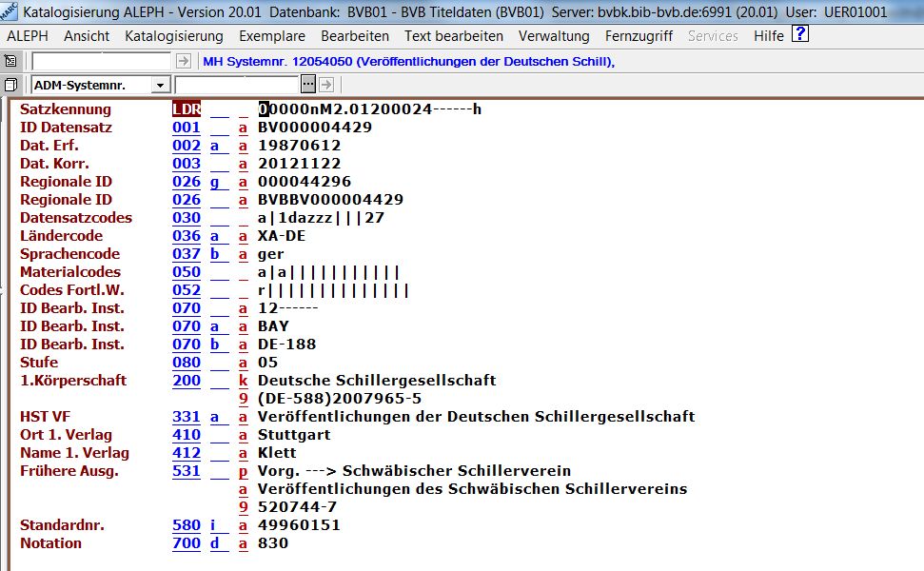Screen dimensions: 924x571
Task: Click the record bar icon left of first input
Action: point(11,61)
